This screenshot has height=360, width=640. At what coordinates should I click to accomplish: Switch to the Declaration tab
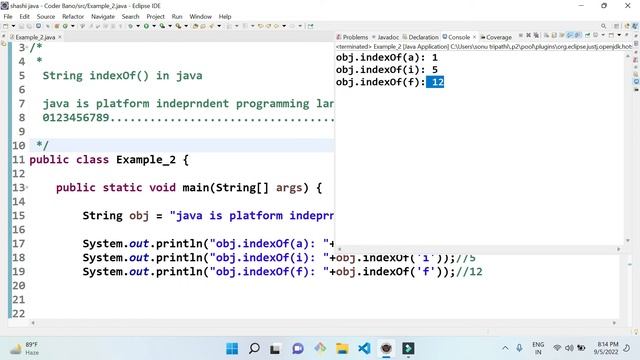tap(420, 37)
